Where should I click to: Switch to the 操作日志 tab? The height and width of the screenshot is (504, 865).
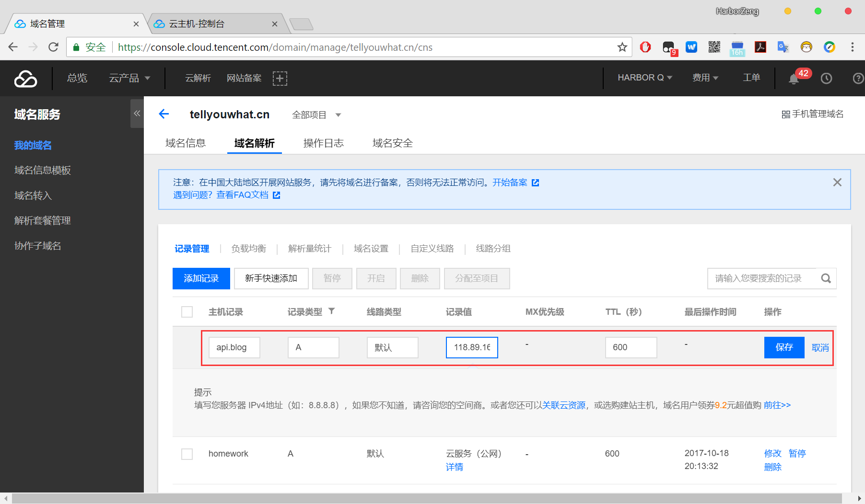pos(323,143)
